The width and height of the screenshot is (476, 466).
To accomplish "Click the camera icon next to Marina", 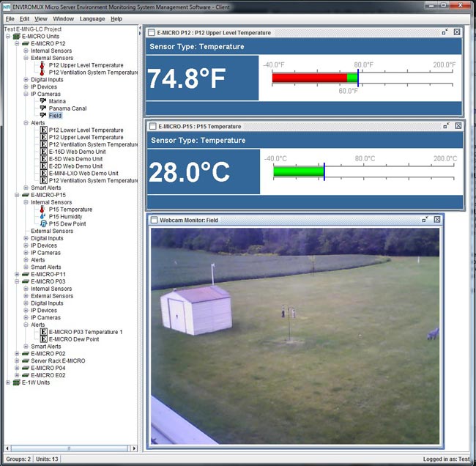I will pyautogui.click(x=43, y=101).
